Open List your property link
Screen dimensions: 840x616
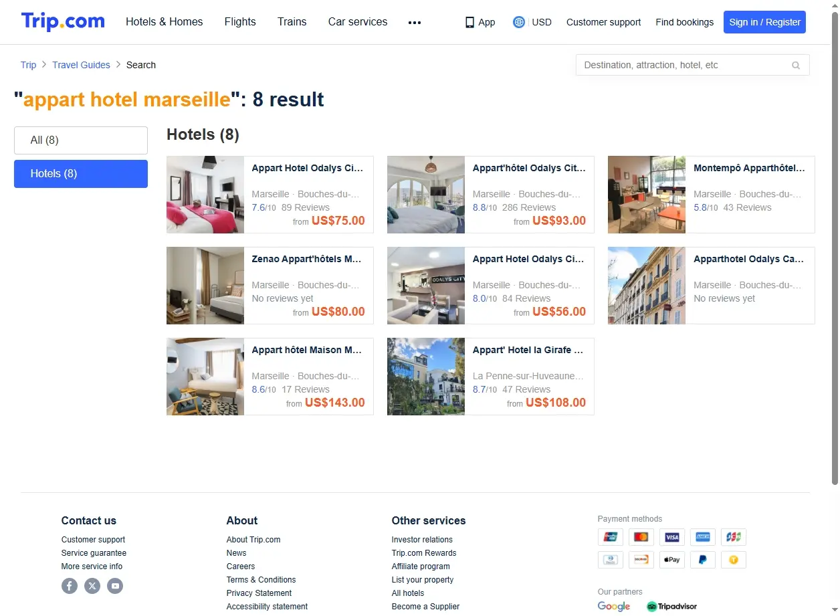[x=423, y=580]
